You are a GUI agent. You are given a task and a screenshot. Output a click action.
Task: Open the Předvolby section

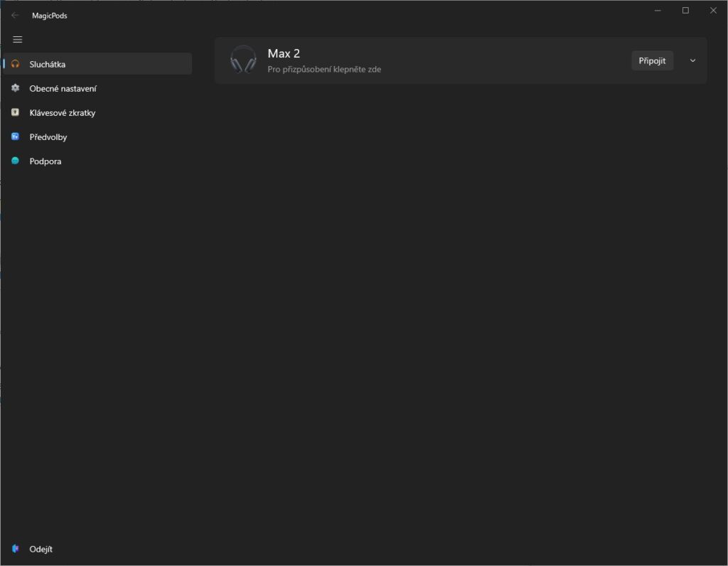pyautogui.click(x=97, y=137)
